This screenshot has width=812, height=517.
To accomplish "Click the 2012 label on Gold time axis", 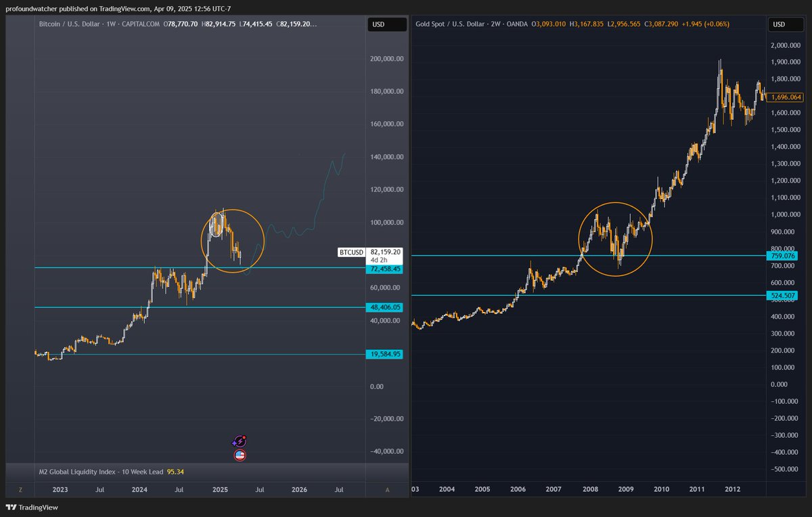I will point(731,489).
